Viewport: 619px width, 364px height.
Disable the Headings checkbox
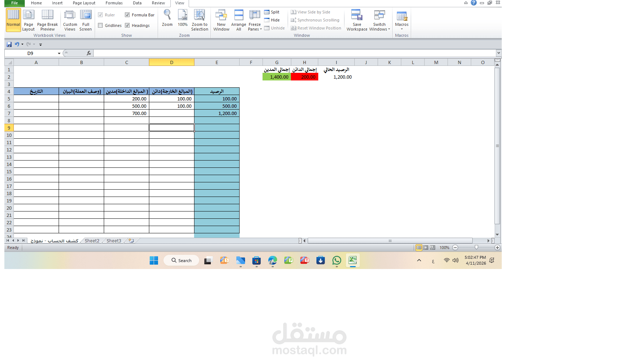tap(127, 25)
